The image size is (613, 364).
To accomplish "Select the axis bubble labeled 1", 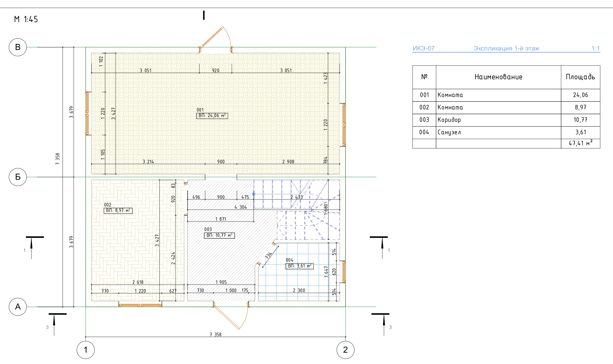I will click(x=85, y=350).
